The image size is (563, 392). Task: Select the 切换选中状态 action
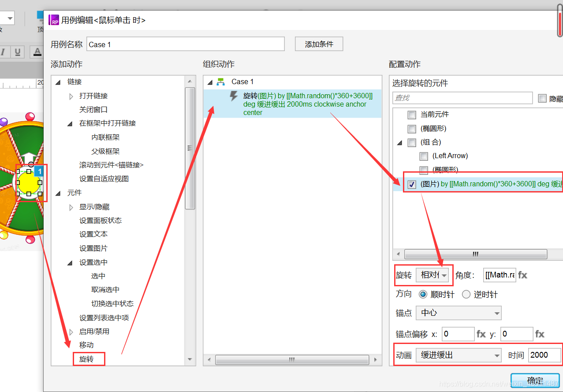[112, 304]
